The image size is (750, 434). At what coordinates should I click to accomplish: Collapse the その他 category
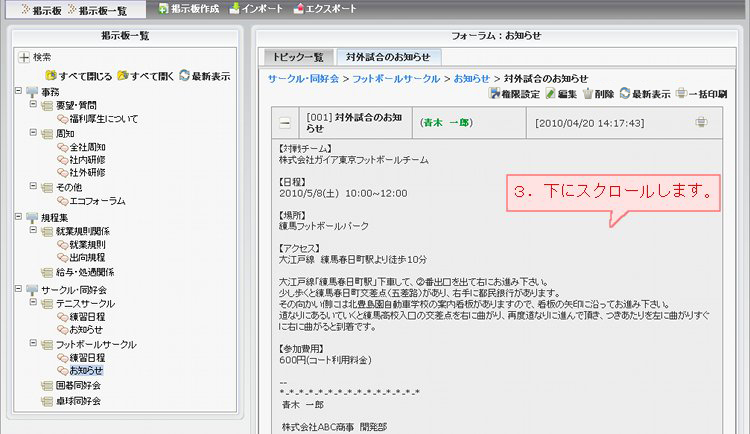click(33, 186)
